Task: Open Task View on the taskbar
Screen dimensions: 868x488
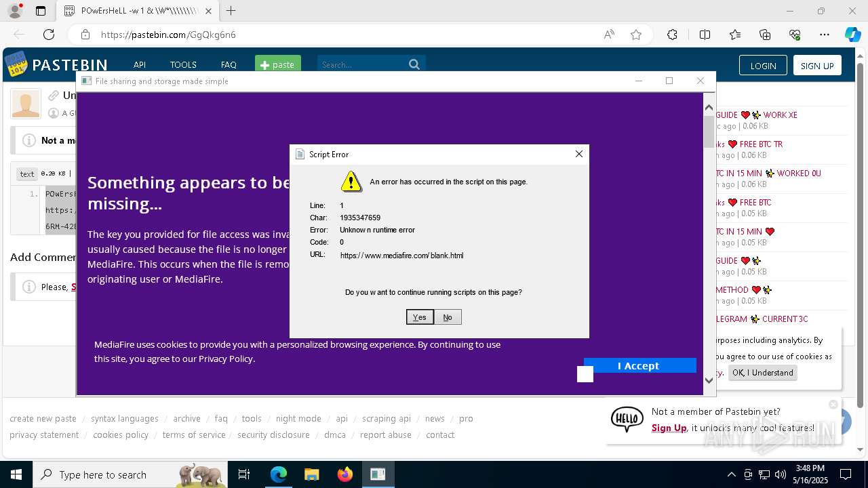Action: click(x=244, y=474)
